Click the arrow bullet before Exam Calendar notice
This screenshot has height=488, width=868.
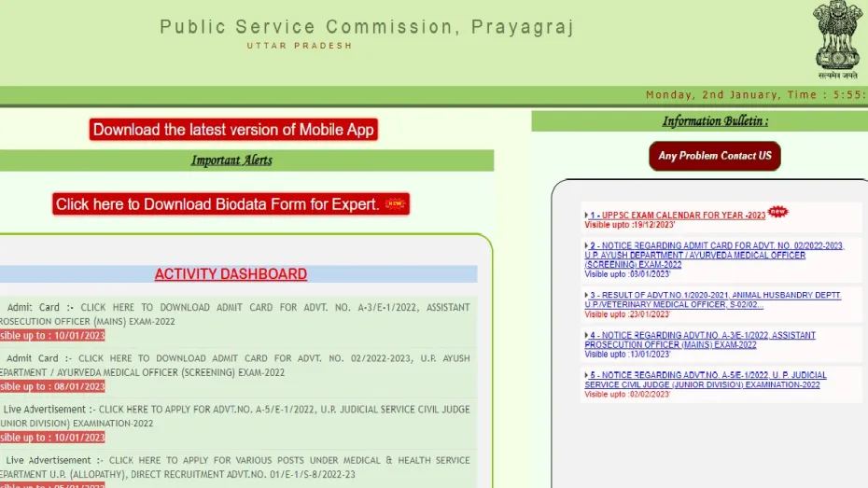pyautogui.click(x=586, y=216)
